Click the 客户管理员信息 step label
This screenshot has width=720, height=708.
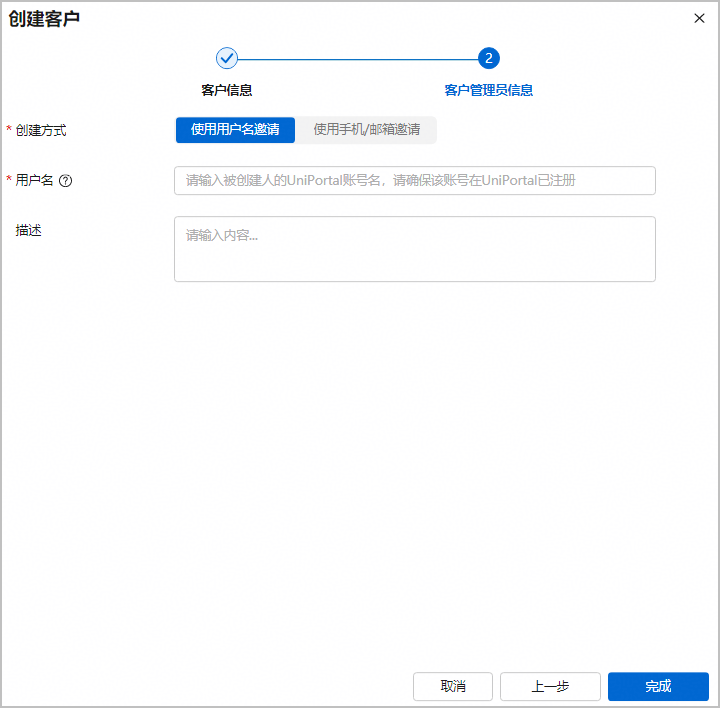pyautogui.click(x=489, y=90)
